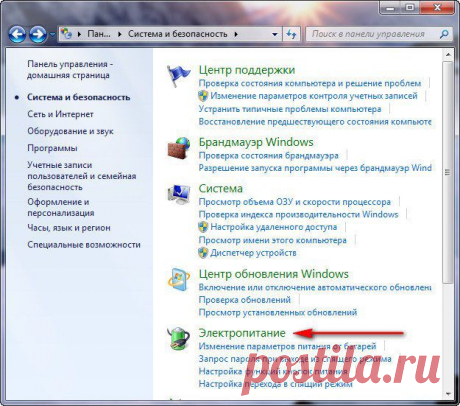Open the address bar history dropdown arrow

[x=275, y=34]
